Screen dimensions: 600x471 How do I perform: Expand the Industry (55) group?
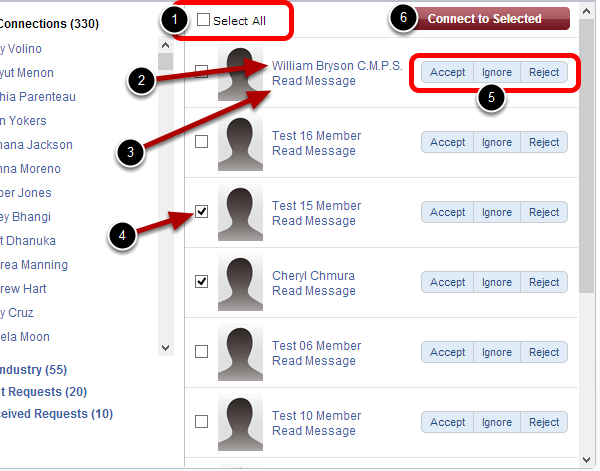pyautogui.click(x=34, y=370)
